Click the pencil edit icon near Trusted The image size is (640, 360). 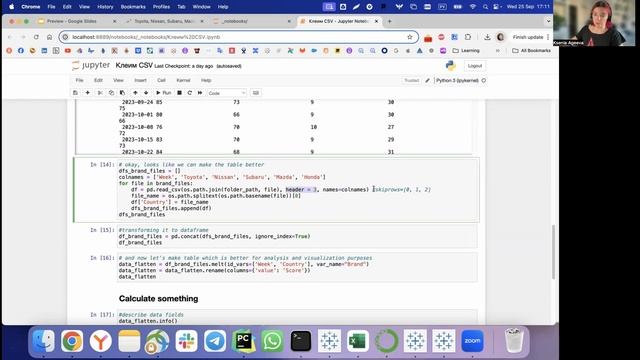427,80
